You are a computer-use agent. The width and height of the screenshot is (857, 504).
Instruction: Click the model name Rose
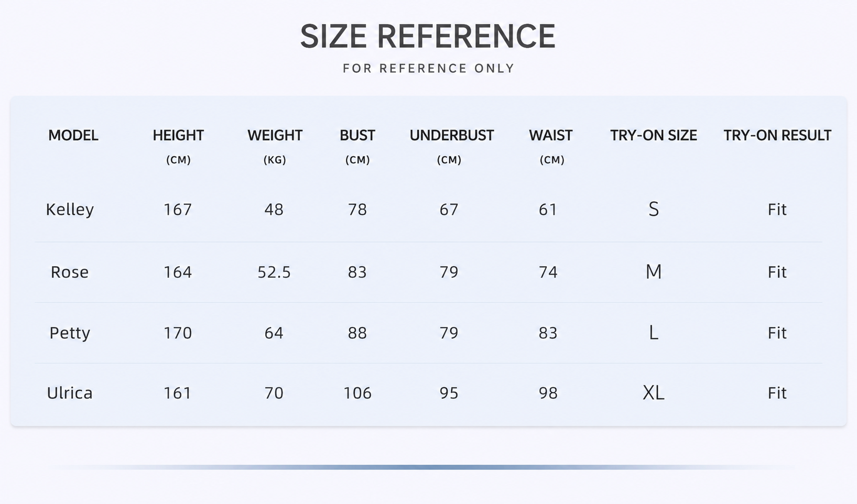pyautogui.click(x=70, y=272)
